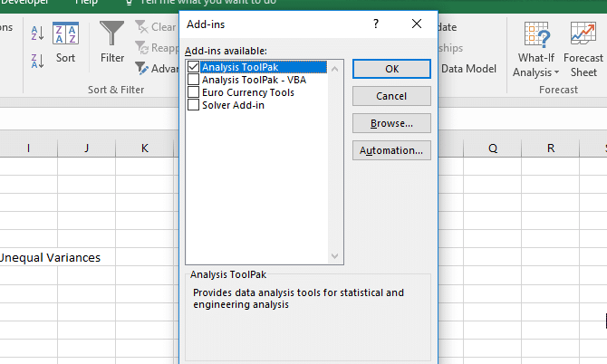Image resolution: width=607 pixels, height=364 pixels.
Task: Click the add-ins list scroll up arrow
Action: tap(335, 69)
